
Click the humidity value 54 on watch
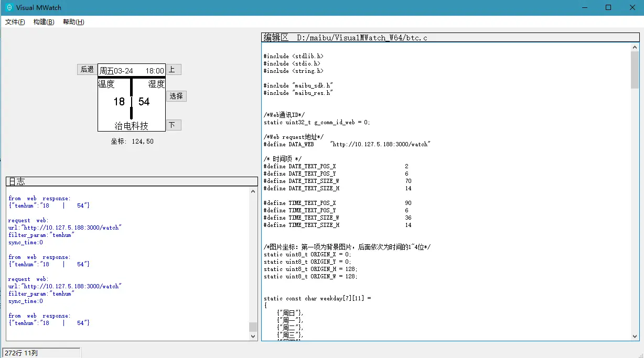click(x=144, y=102)
